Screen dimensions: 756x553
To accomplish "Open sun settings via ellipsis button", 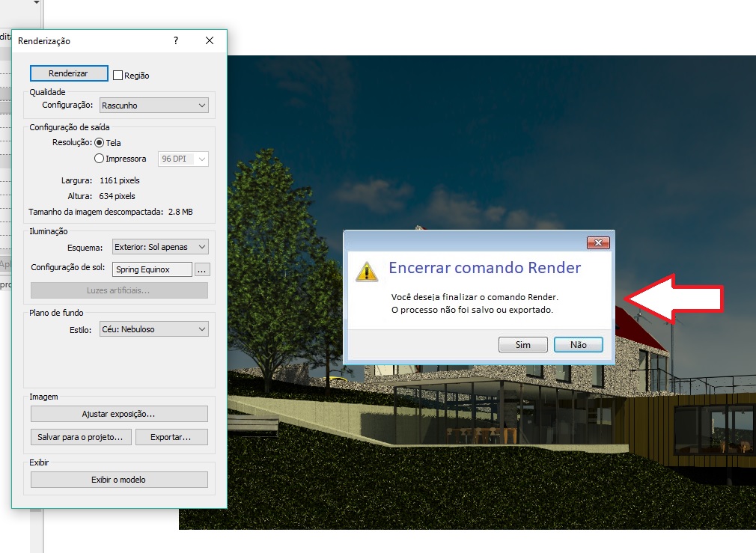I will pos(201,269).
